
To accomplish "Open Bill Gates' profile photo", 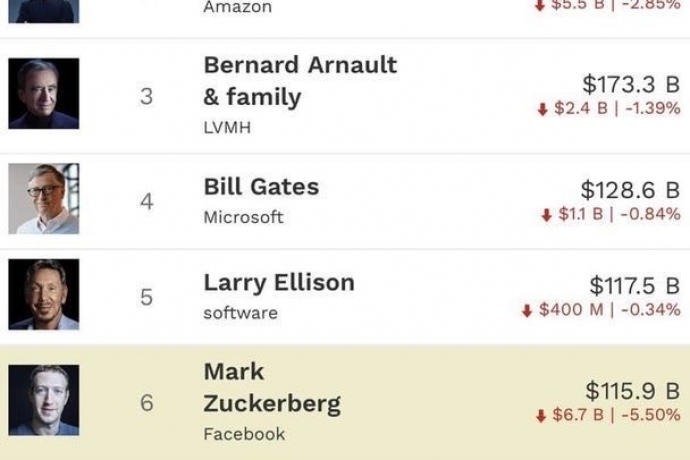I will [44, 199].
